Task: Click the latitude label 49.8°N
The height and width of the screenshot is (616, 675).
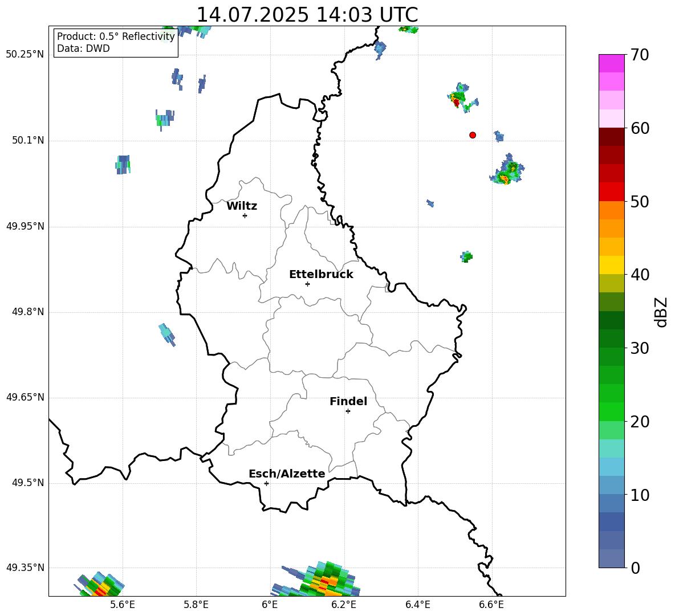Action: (x=28, y=312)
